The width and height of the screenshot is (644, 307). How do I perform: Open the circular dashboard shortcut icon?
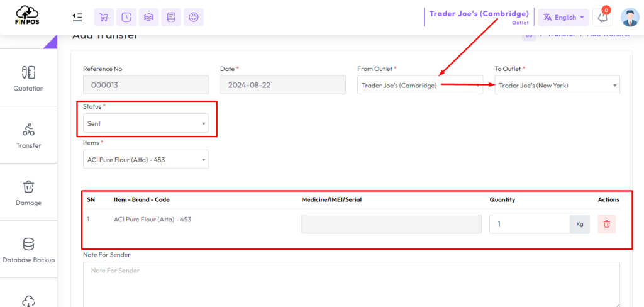(x=194, y=17)
